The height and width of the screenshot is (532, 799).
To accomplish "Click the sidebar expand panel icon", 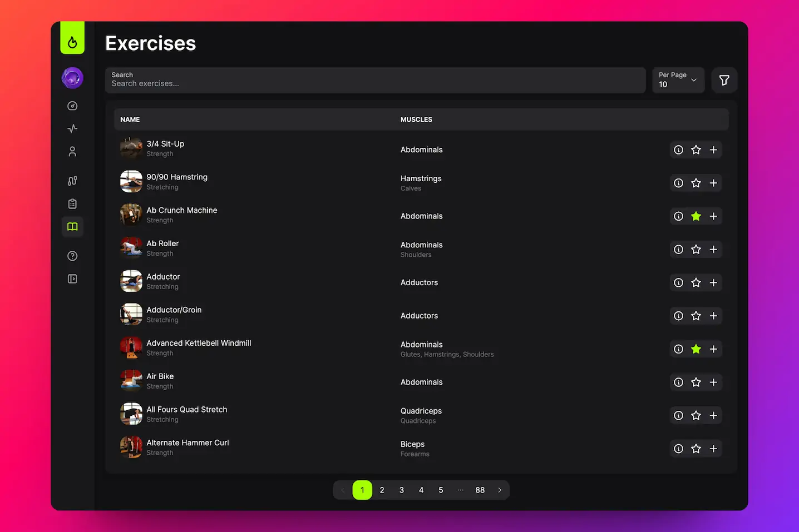I will [72, 279].
